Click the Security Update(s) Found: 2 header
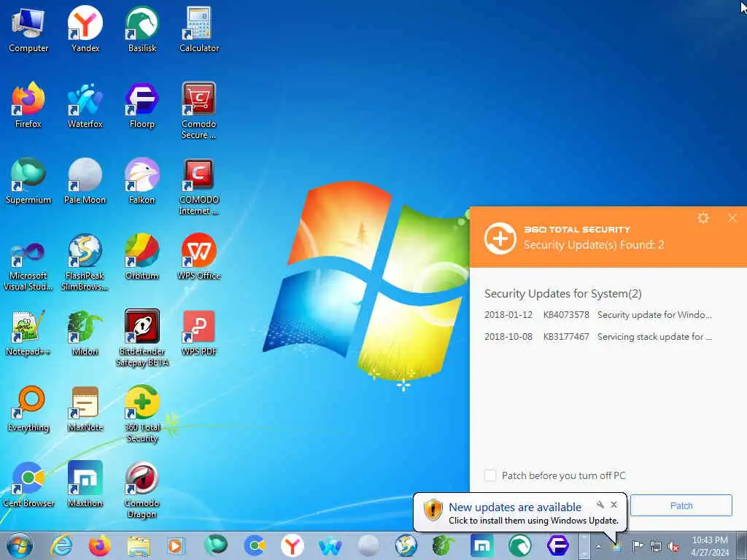 [x=594, y=245]
